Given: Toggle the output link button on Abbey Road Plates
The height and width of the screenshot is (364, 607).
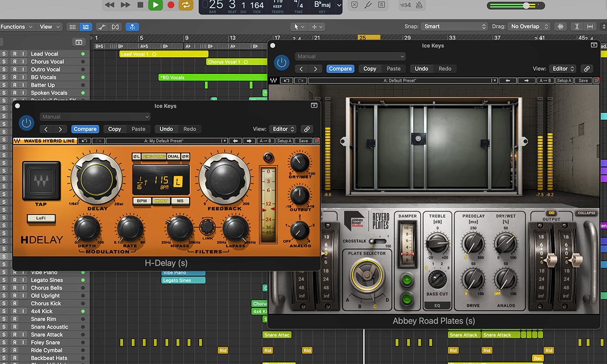Looking at the screenshot, I should (x=551, y=213).
